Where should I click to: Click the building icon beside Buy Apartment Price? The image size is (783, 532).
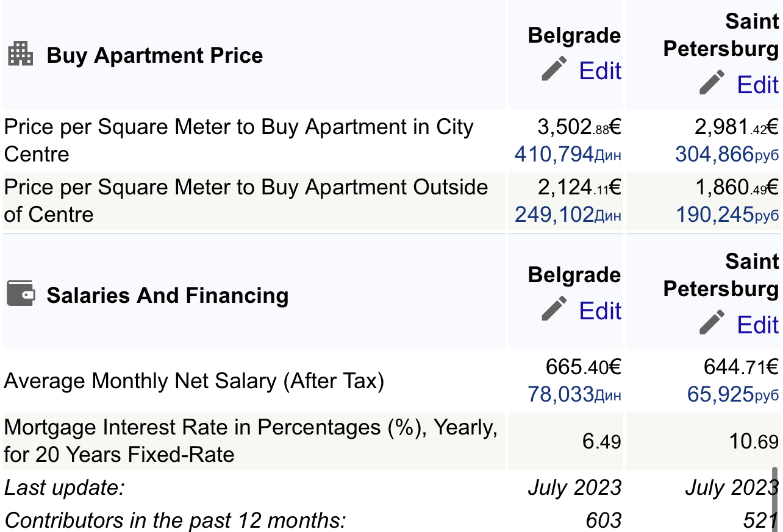click(20, 54)
